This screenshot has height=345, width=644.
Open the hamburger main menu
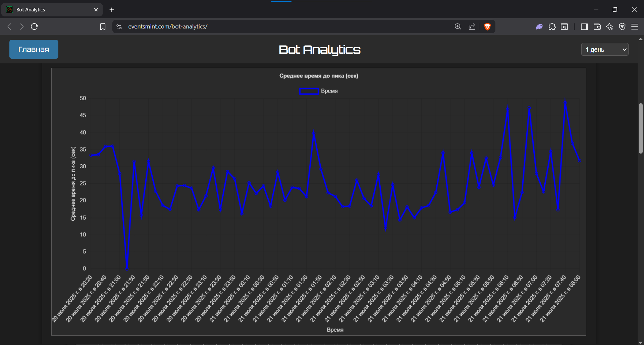635,26
